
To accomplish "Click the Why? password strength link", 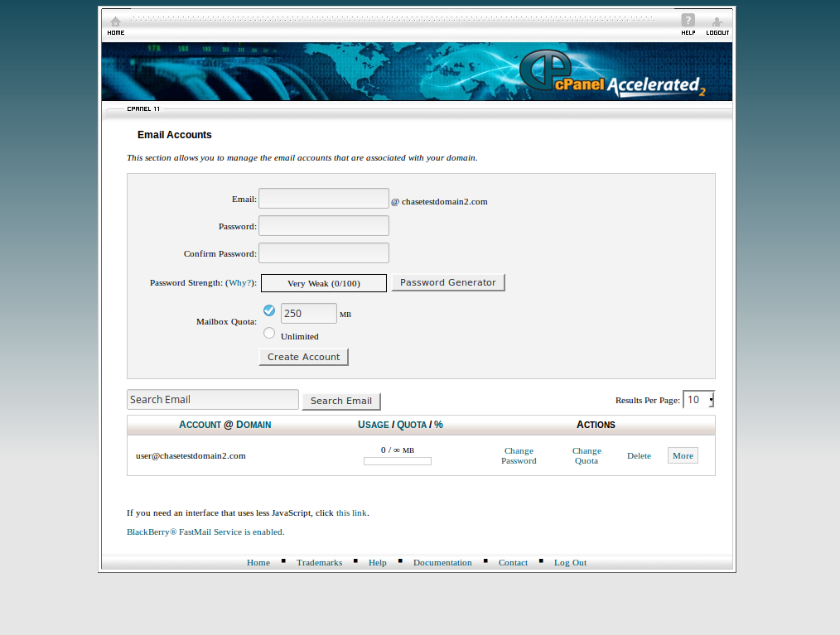I will coord(240,283).
